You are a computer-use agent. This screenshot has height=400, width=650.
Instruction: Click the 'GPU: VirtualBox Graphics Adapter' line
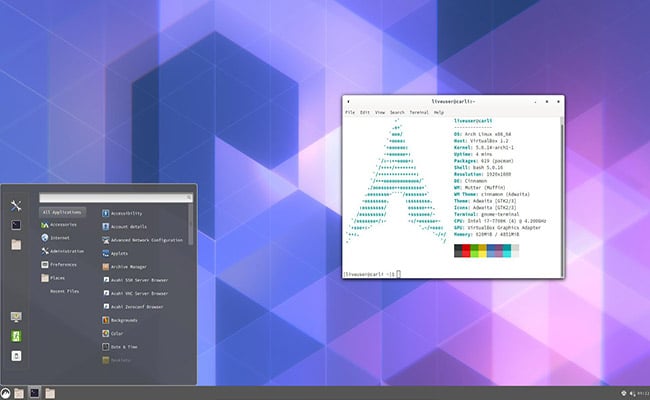tap(497, 228)
